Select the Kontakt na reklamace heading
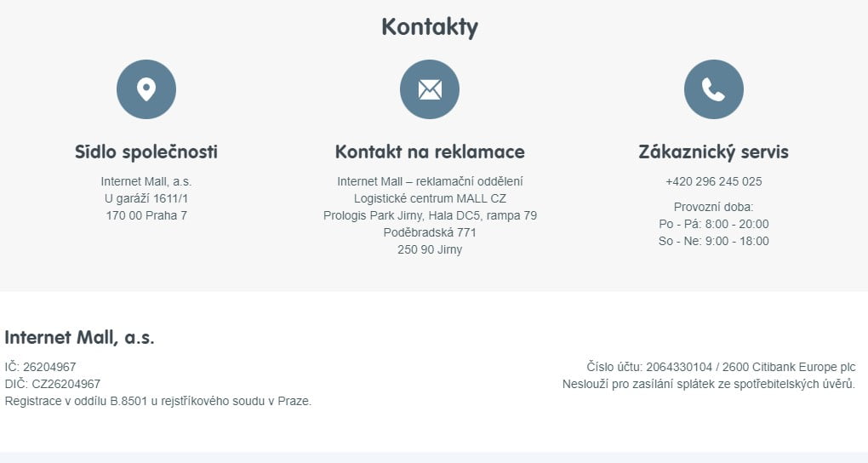The height and width of the screenshot is (463, 868). tap(430, 152)
